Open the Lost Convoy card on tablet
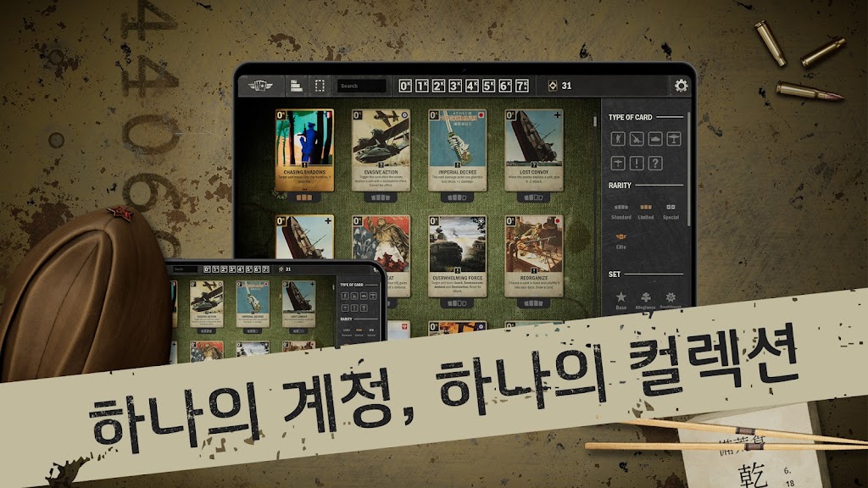This screenshot has width=868, height=488. (534, 151)
